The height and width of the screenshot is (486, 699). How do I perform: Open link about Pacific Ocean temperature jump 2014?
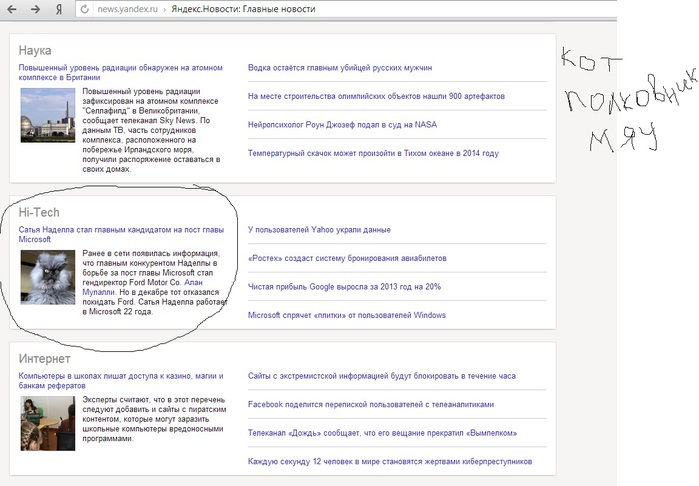[x=373, y=153]
